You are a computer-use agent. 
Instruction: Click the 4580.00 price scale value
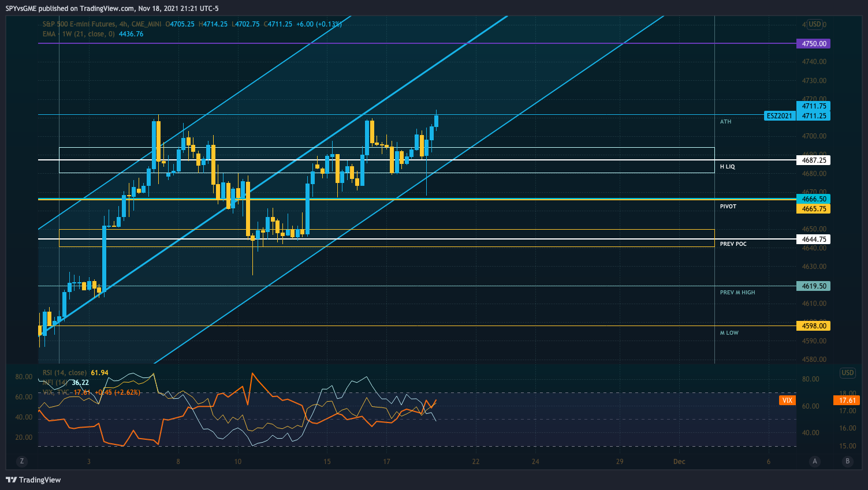(814, 360)
